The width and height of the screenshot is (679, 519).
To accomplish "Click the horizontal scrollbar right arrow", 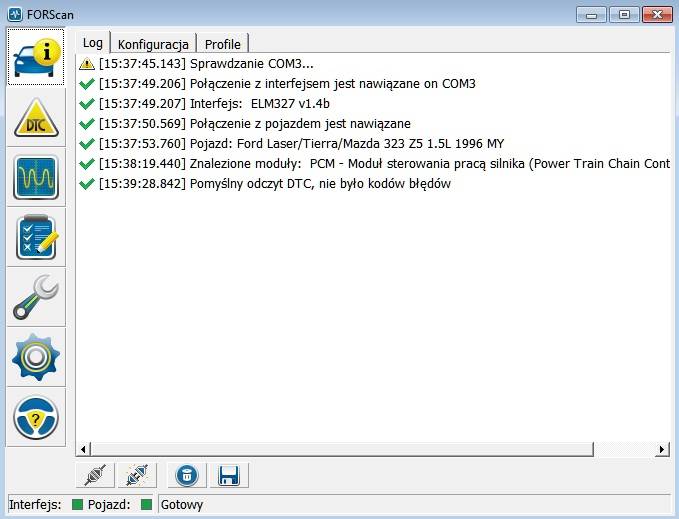I will tap(662, 448).
